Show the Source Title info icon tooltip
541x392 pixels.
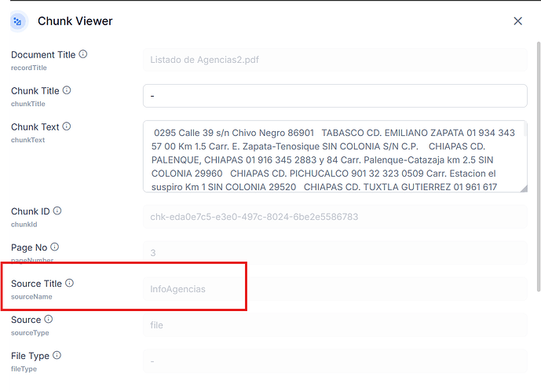69,283
